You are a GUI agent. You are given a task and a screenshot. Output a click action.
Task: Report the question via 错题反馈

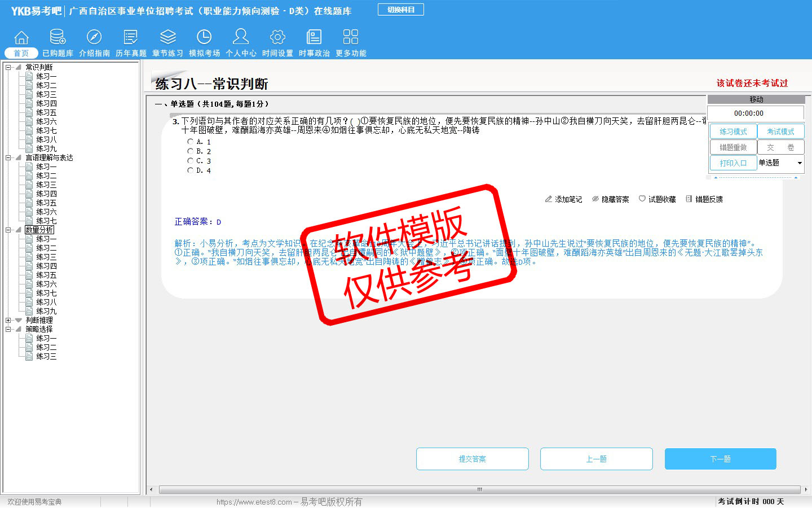click(x=704, y=199)
